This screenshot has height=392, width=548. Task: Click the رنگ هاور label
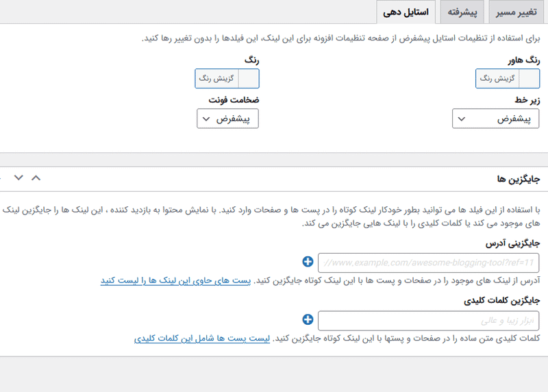pyautogui.click(x=524, y=60)
